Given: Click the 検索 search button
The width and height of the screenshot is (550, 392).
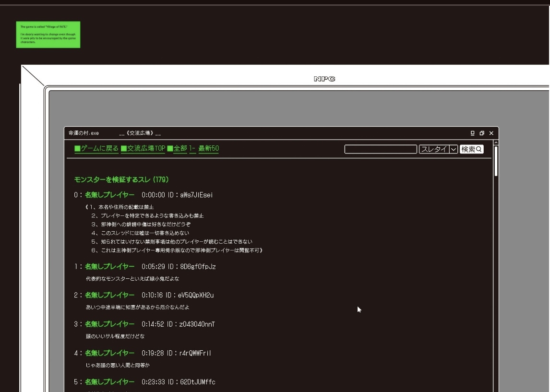Looking at the screenshot, I should pos(471,149).
